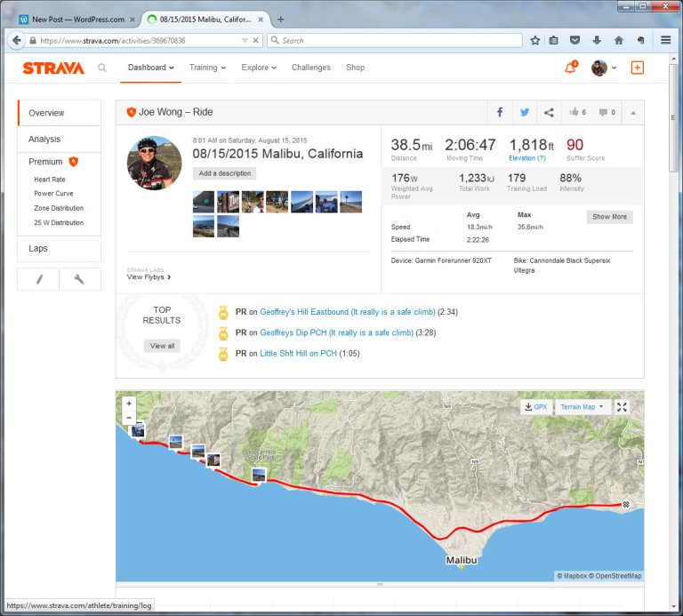Image resolution: width=683 pixels, height=616 pixels.
Task: Click the rider profile photo
Action: [x=154, y=163]
